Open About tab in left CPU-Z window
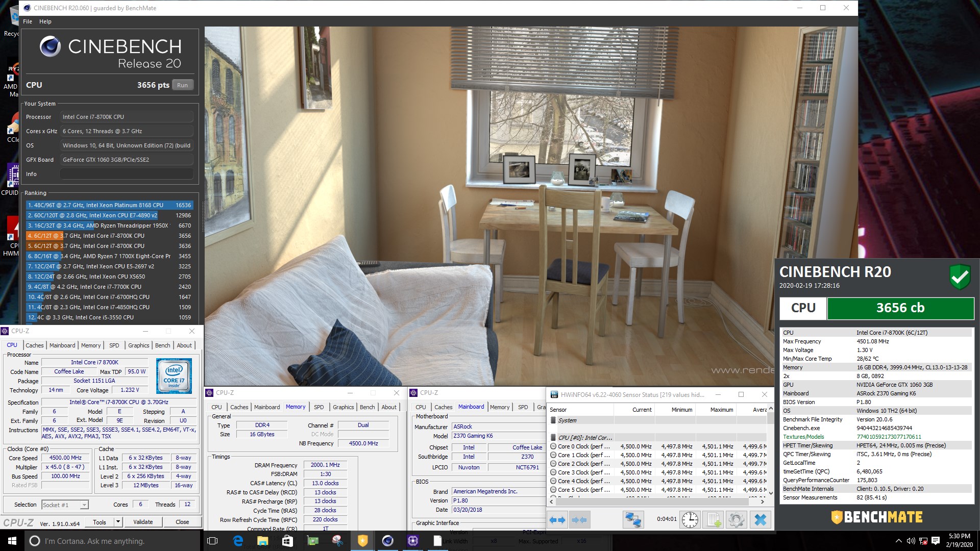The width and height of the screenshot is (980, 551). click(184, 345)
